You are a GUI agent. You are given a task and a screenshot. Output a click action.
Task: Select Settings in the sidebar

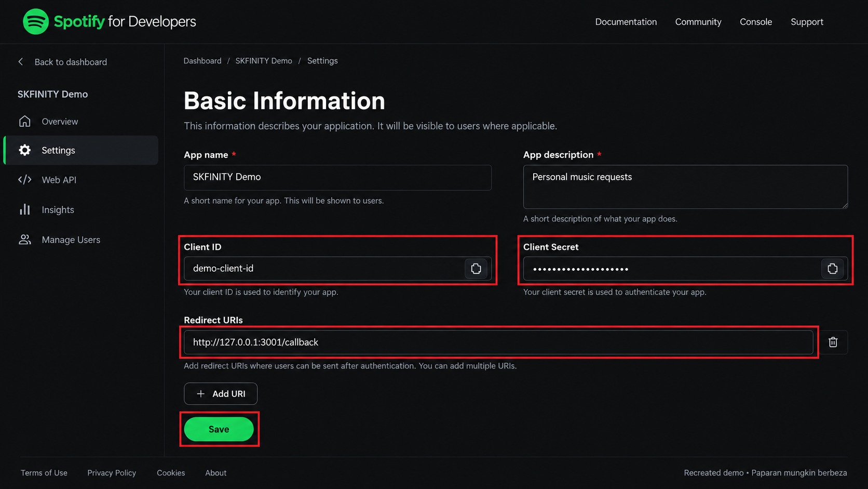pos(81,150)
